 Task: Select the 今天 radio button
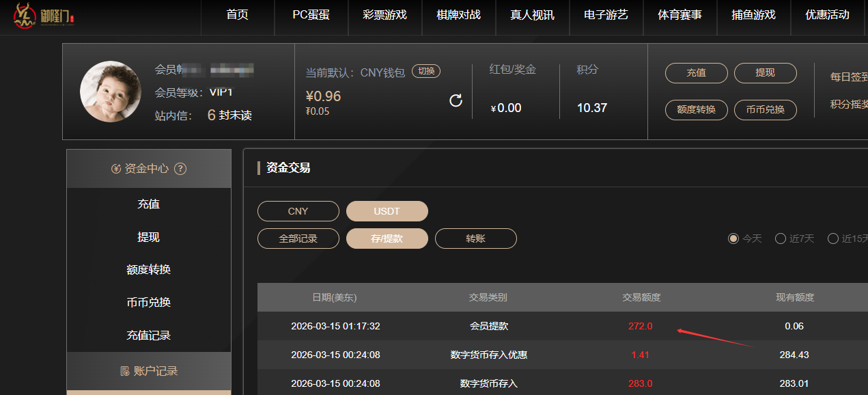click(x=733, y=239)
